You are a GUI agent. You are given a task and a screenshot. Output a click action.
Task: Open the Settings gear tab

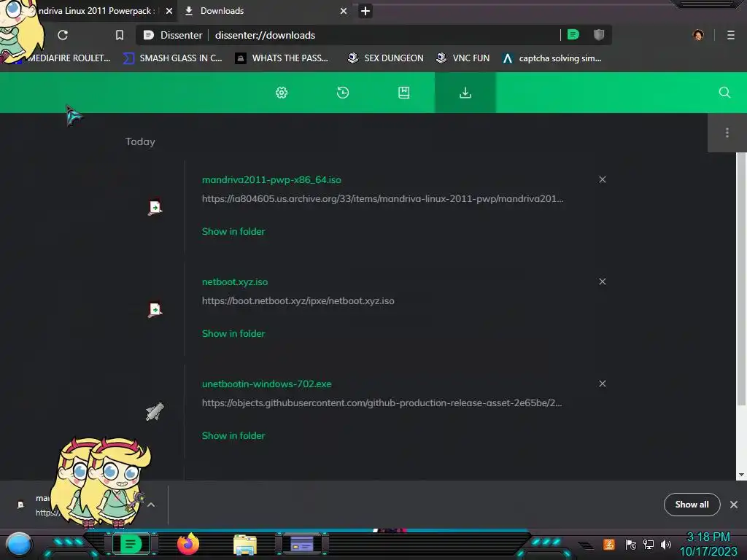pos(282,93)
